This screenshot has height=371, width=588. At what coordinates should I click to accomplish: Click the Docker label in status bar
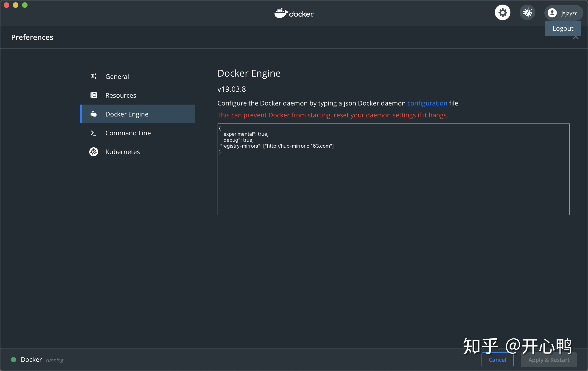point(31,360)
